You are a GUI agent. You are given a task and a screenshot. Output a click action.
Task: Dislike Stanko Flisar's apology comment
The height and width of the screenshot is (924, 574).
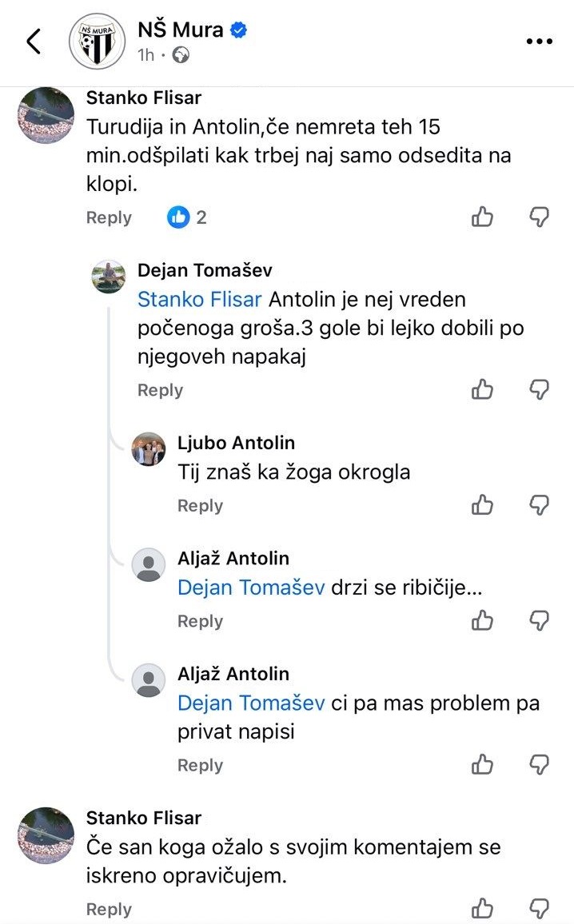coord(540,908)
